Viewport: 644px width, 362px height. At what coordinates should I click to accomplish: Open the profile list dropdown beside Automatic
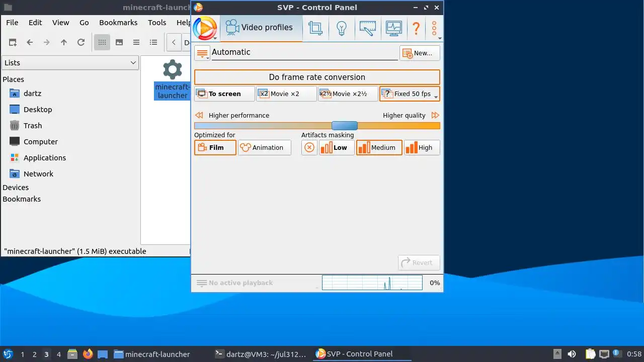(x=202, y=53)
